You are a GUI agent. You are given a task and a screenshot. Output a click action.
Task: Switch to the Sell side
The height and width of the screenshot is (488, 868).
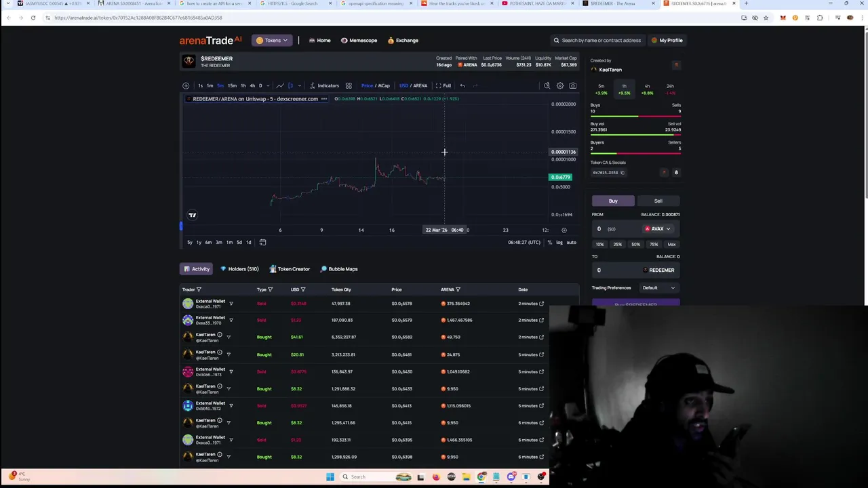[658, 201]
